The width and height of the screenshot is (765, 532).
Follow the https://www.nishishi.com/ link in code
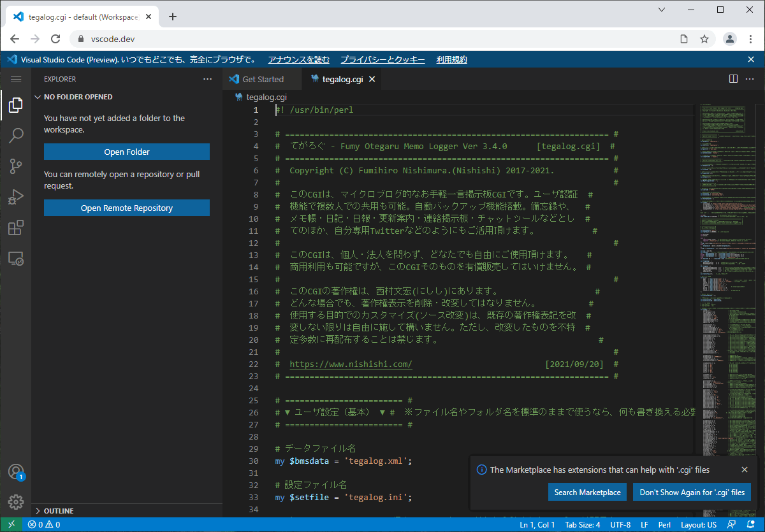351,364
